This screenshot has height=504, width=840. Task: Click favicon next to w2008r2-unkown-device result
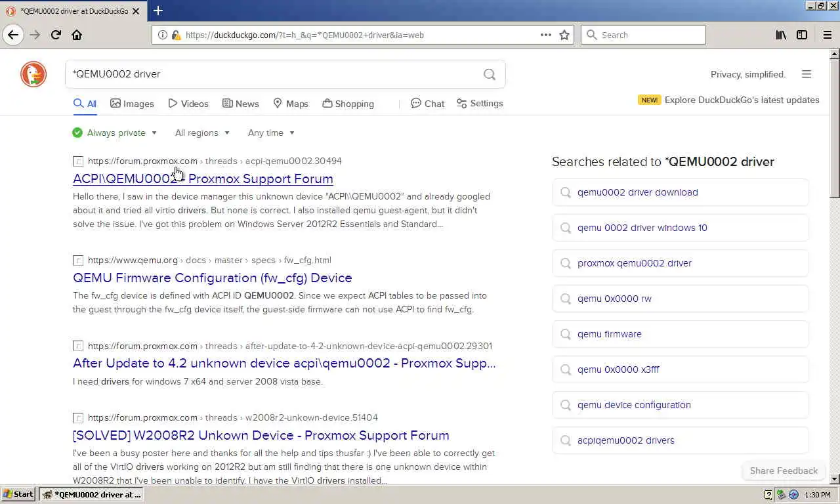78,418
